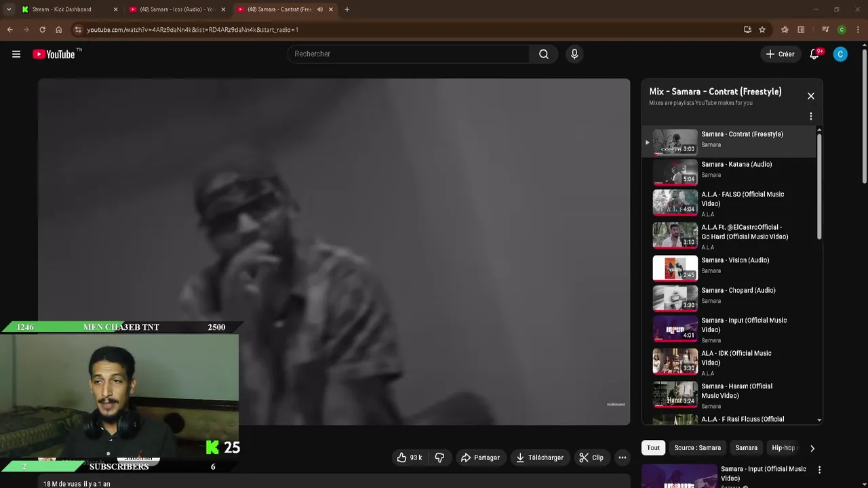868x488 pixels.
Task: Close the Samara - Contrat tab
Action: coord(331,9)
